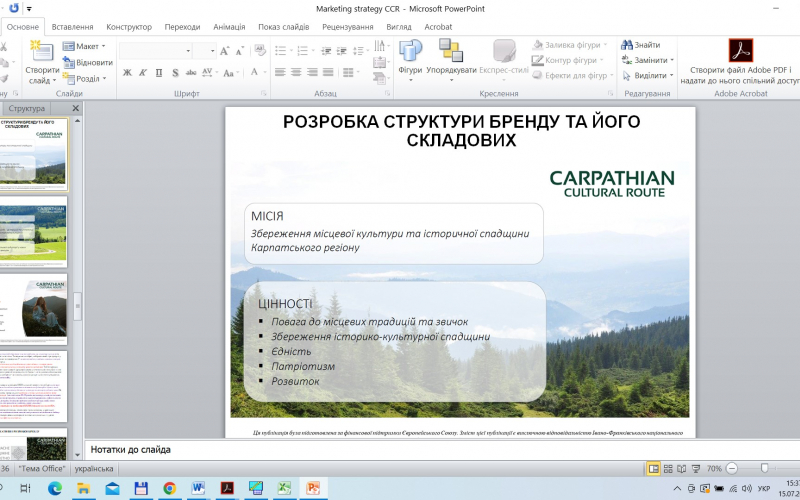
Task: Open the Упорядкувати arrange menu
Action: coord(451,60)
